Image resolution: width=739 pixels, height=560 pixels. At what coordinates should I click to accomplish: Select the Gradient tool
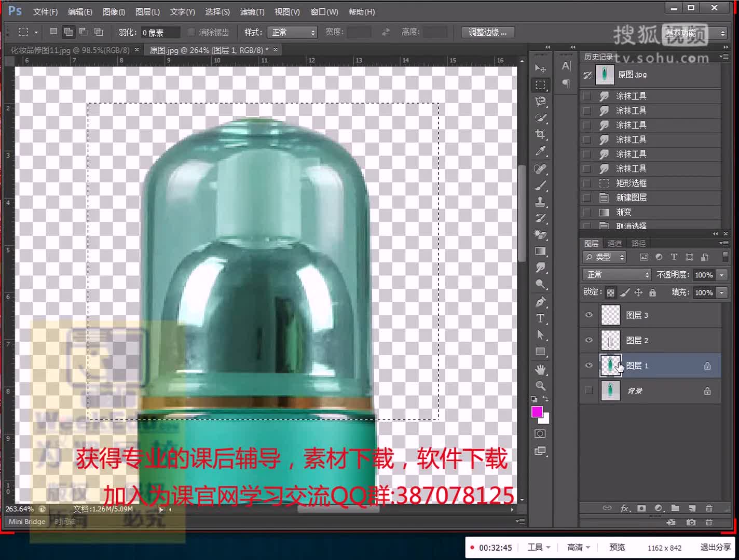pyautogui.click(x=540, y=251)
